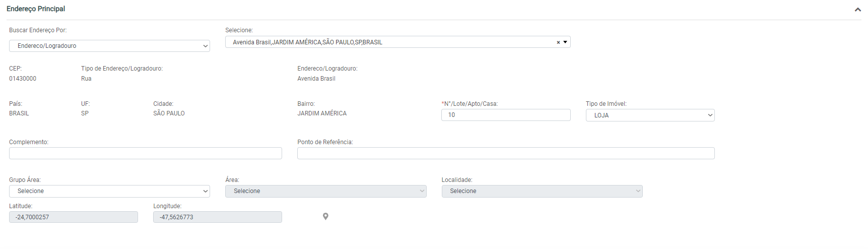
Task: Click Avenida Brasil under Endereco/Logradouro label
Action: [x=316, y=79]
